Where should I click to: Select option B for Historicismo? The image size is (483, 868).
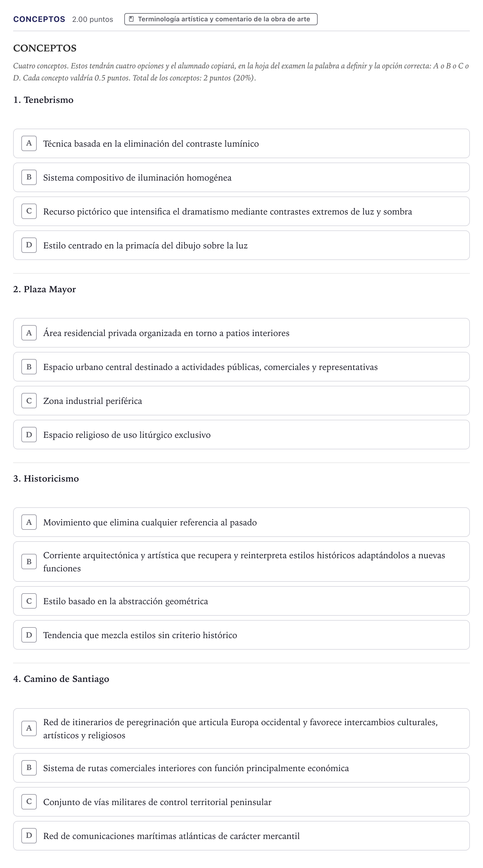point(241,561)
